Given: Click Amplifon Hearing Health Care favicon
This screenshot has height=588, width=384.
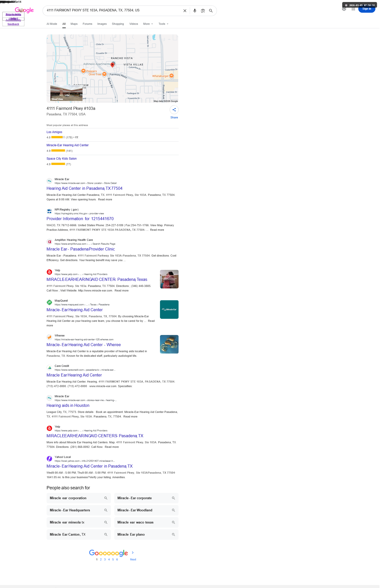Looking at the screenshot, I should (49, 242).
